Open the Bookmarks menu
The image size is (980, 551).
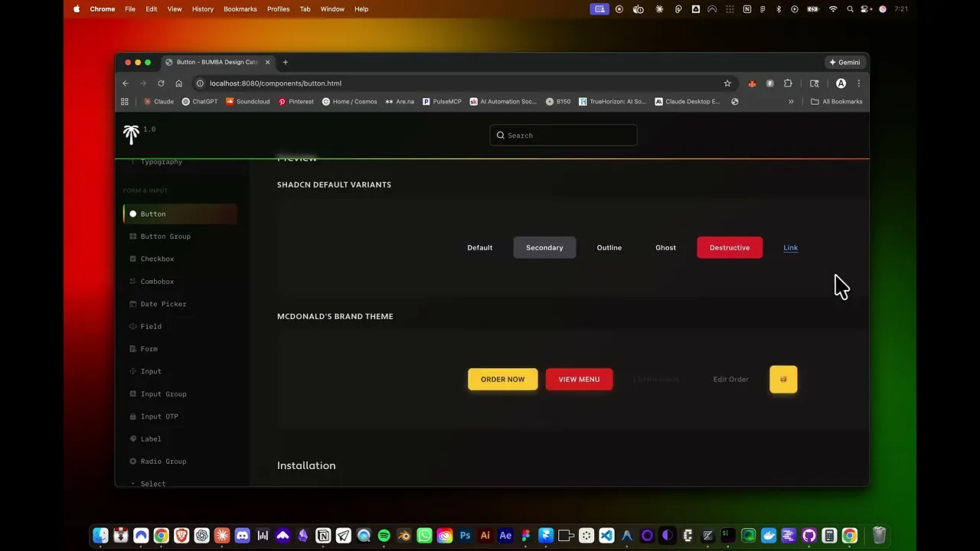click(240, 9)
